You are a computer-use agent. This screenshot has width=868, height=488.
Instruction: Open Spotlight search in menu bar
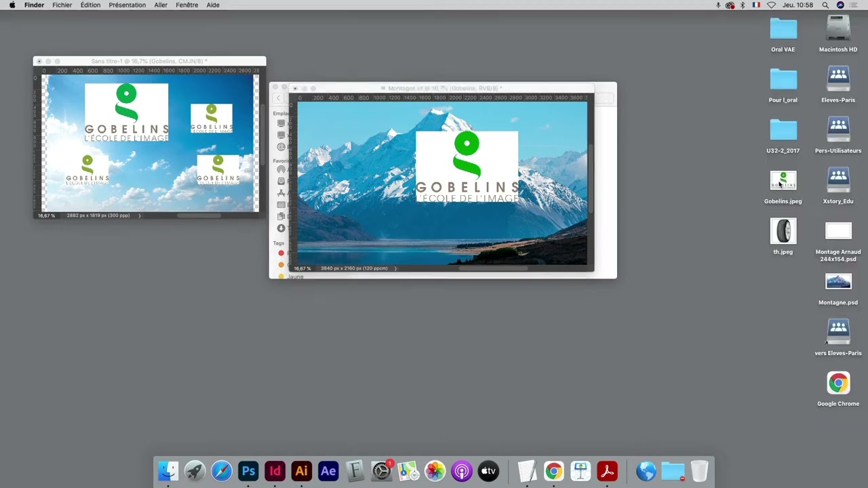[x=825, y=5]
